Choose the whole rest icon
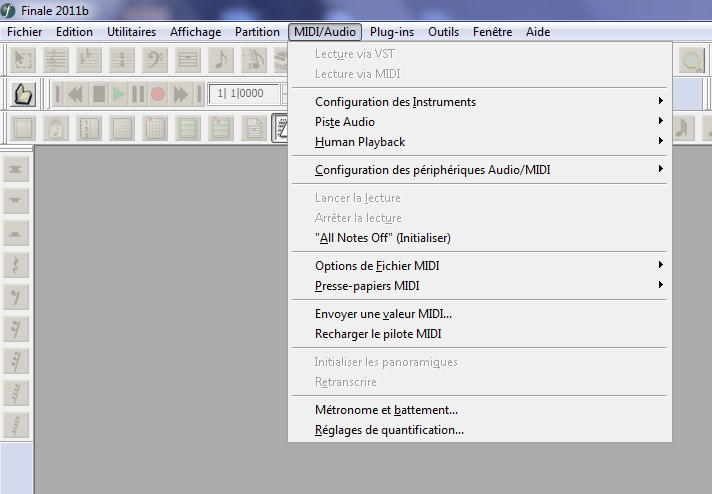This screenshot has width=712, height=494. pyautogui.click(x=16, y=201)
